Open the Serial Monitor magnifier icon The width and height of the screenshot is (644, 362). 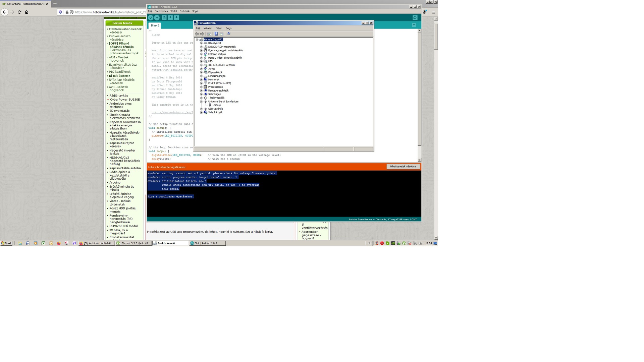click(415, 18)
